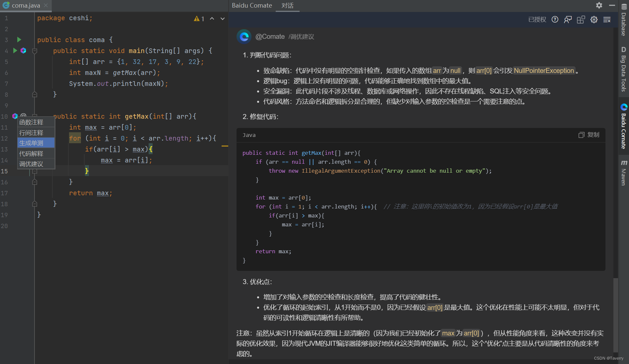
Task: Open the help question mark icon
Action: [x=555, y=20]
